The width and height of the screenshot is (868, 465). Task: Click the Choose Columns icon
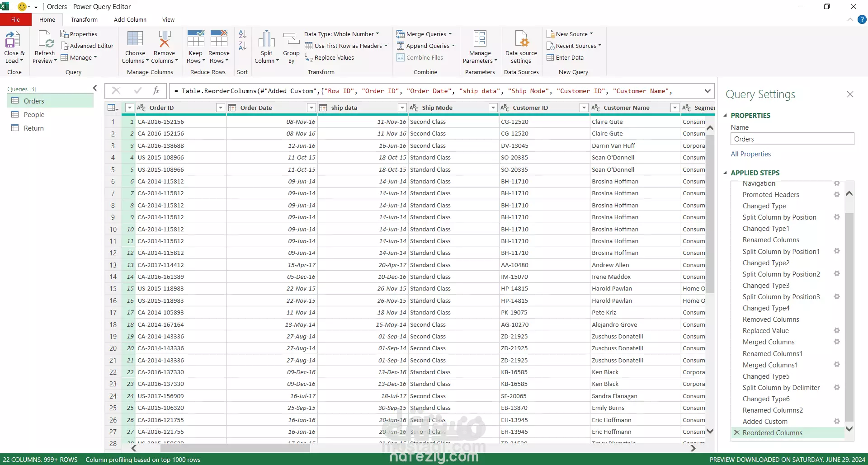pyautogui.click(x=135, y=39)
